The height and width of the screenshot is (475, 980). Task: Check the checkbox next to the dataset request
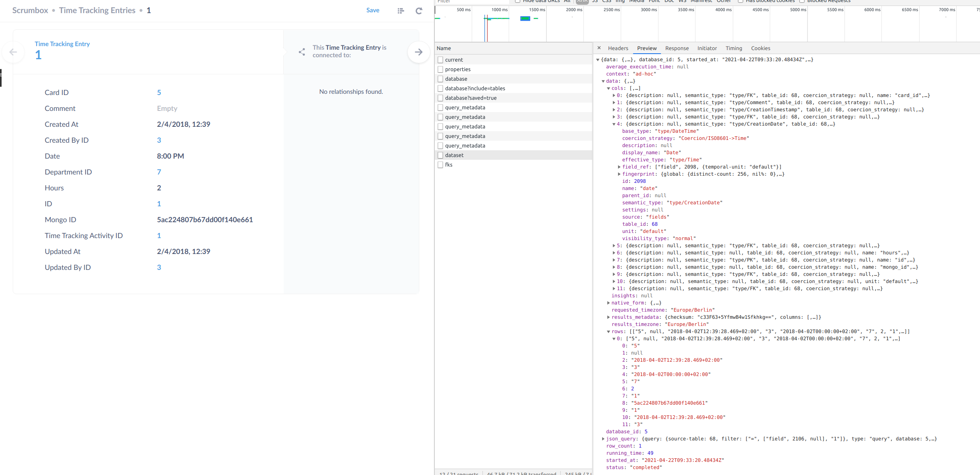click(440, 155)
